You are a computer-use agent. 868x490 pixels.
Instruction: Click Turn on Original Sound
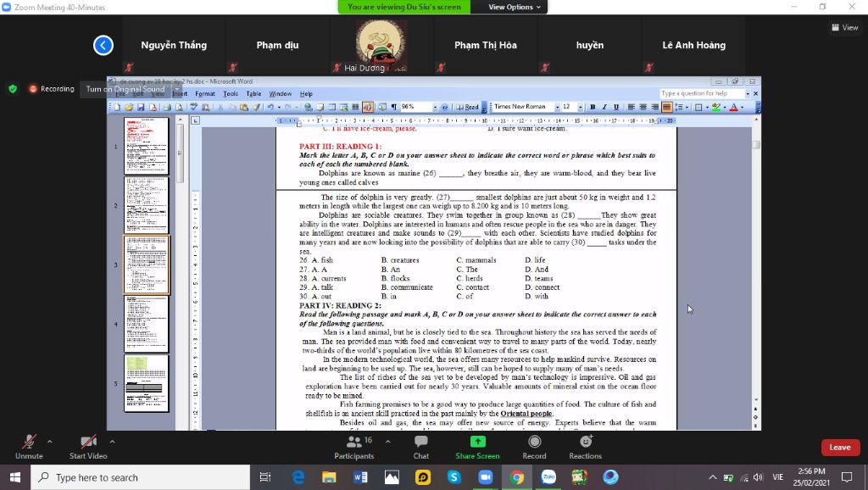pos(125,88)
